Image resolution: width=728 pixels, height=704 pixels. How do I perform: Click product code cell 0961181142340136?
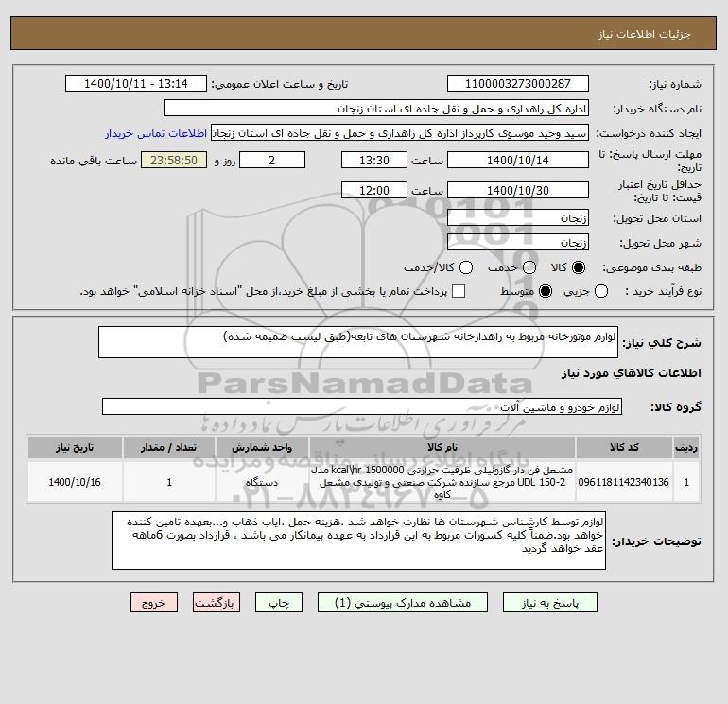[x=624, y=482]
